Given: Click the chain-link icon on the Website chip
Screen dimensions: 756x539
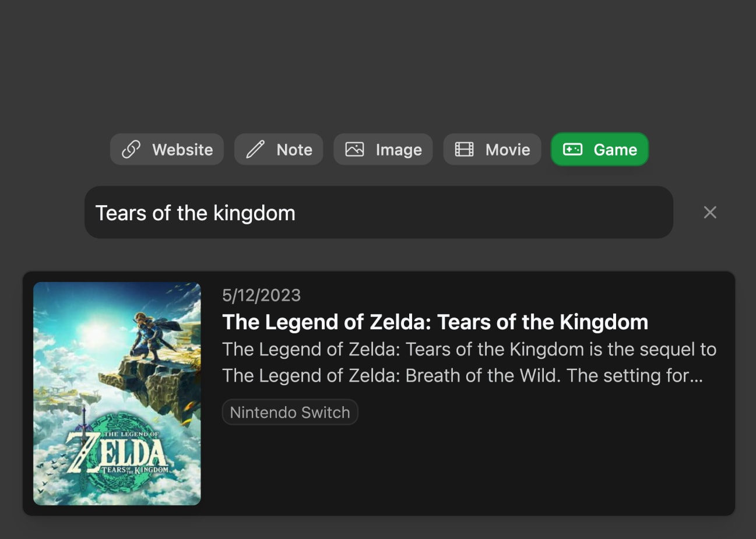Looking at the screenshot, I should click(131, 150).
